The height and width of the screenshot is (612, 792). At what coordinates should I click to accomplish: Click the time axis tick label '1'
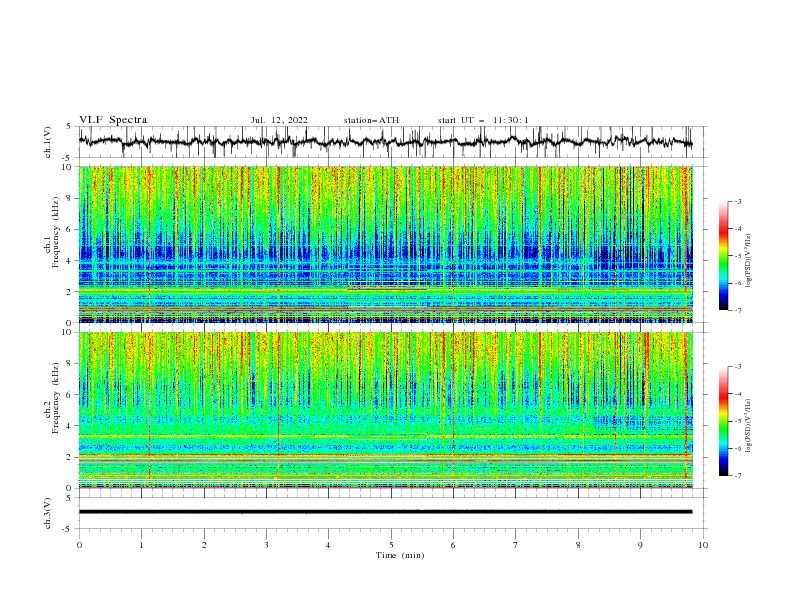point(141,545)
